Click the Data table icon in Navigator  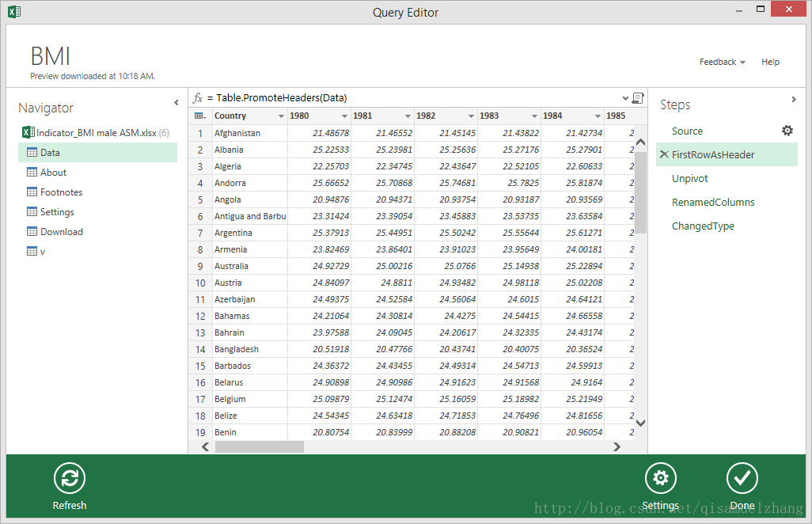[32, 152]
